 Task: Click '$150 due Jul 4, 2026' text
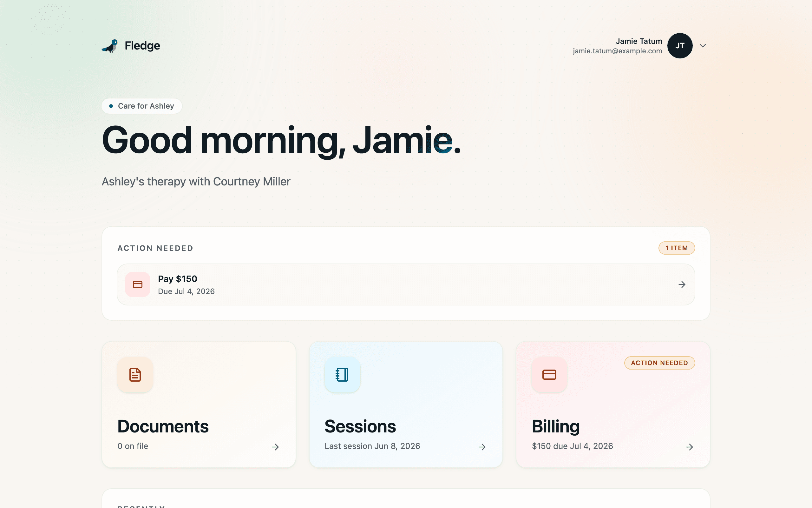coord(573,446)
